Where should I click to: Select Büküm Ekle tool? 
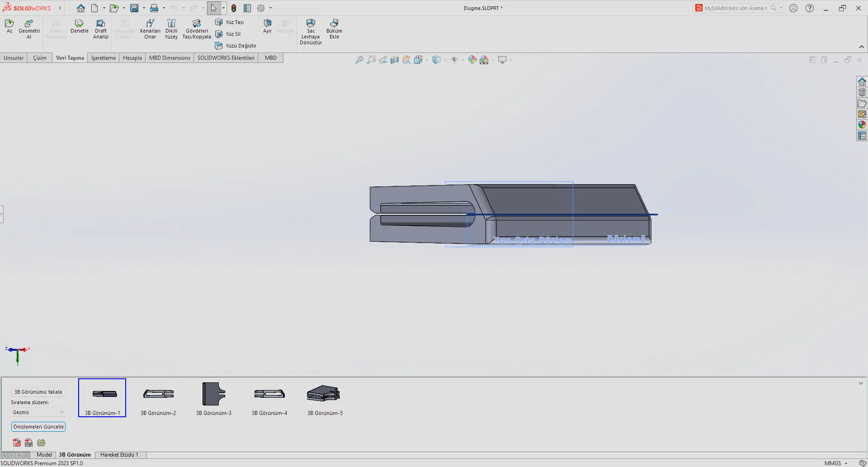[334, 29]
